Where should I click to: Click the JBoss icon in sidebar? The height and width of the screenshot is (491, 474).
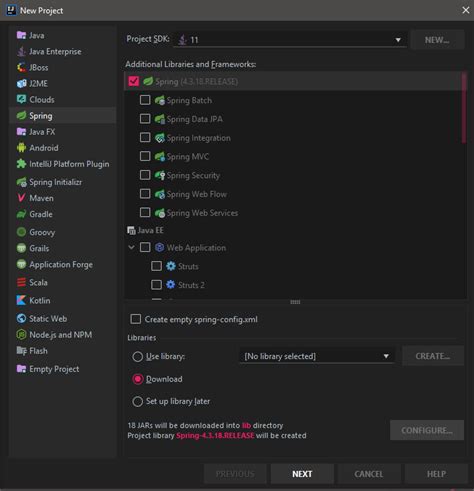(21, 67)
